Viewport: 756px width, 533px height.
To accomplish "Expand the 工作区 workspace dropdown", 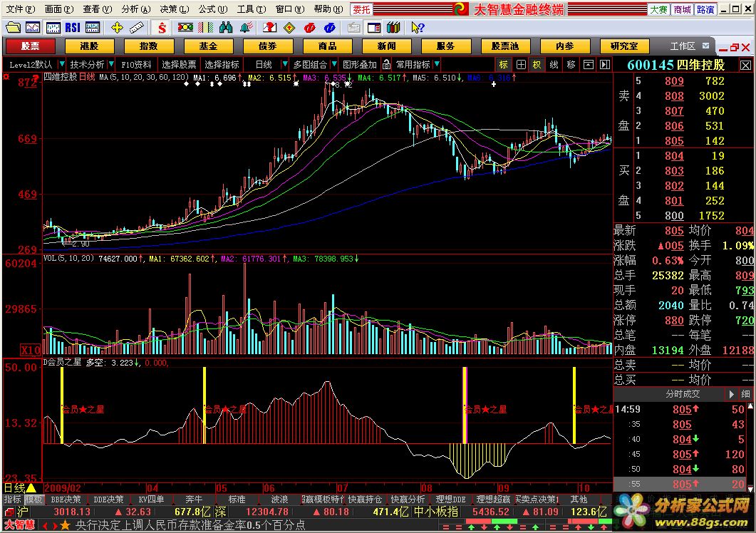I will click(x=705, y=46).
